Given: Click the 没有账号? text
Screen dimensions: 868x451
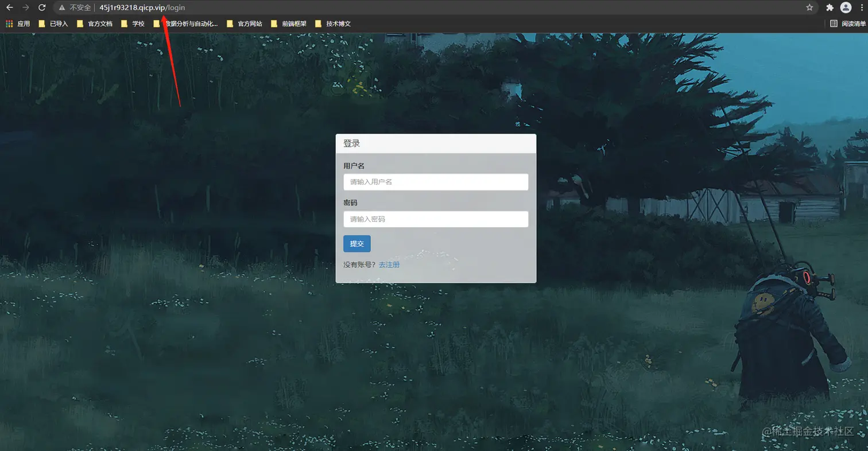Looking at the screenshot, I should click(359, 265).
